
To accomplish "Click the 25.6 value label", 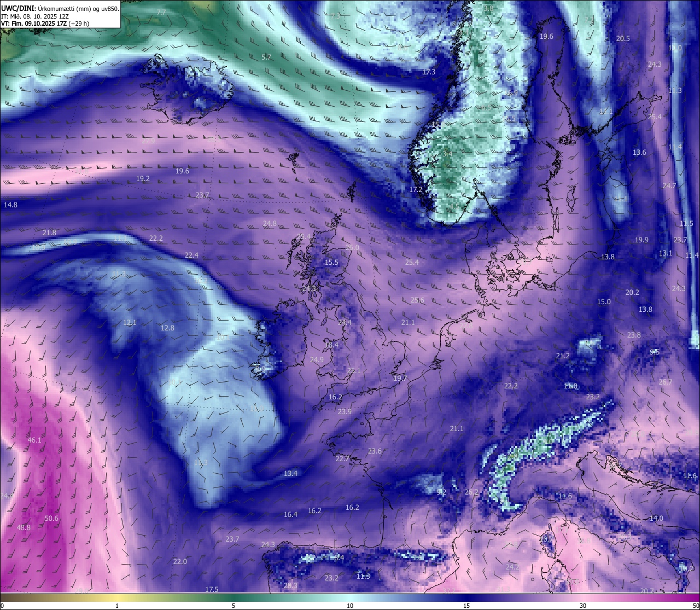I will 417,300.
